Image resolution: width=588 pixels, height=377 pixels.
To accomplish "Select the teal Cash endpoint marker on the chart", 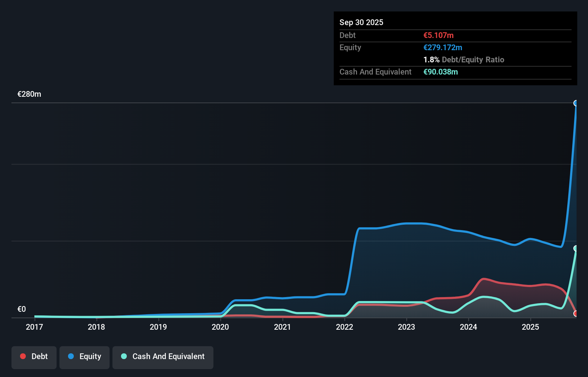I will point(576,248).
